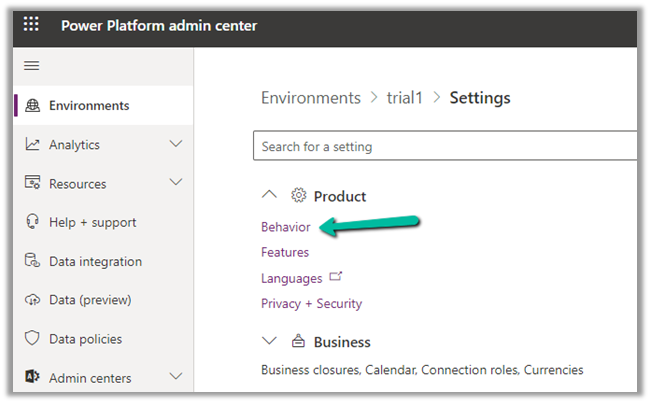Click the Analytics chart icon

(x=32, y=145)
